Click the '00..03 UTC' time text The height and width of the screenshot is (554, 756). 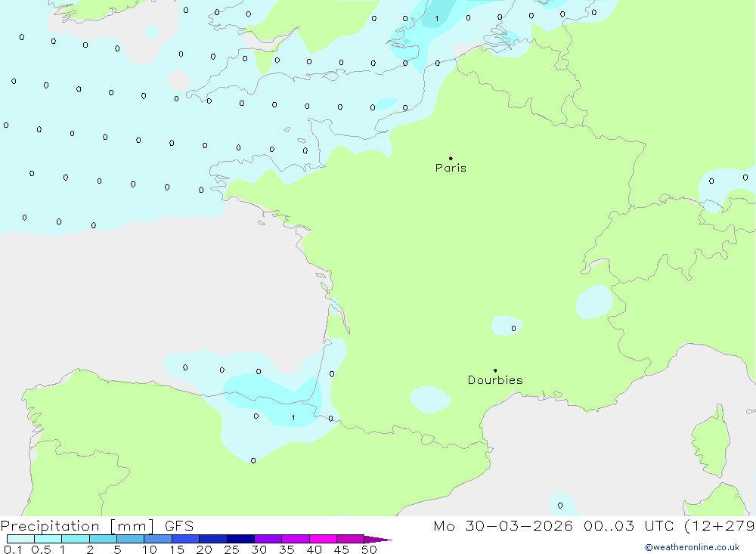(x=628, y=525)
